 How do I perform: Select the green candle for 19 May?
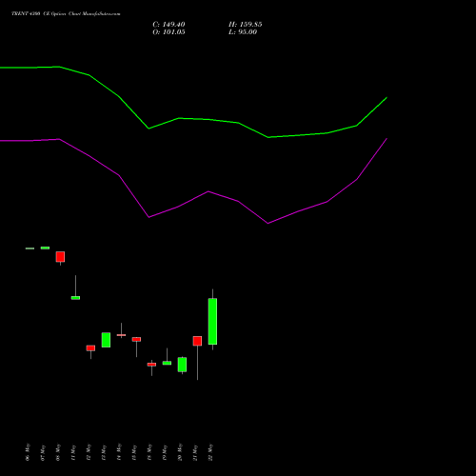click(167, 363)
